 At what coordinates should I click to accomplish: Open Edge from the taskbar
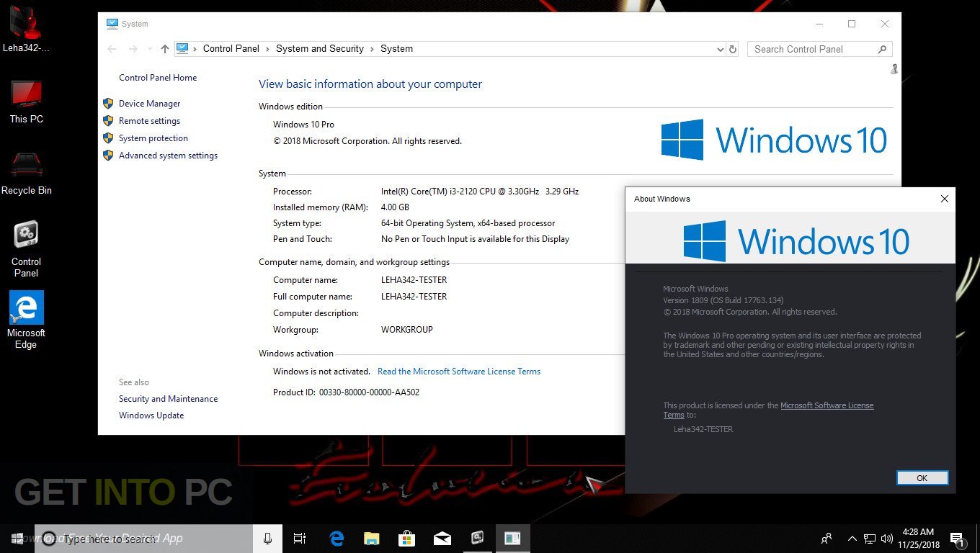337,538
